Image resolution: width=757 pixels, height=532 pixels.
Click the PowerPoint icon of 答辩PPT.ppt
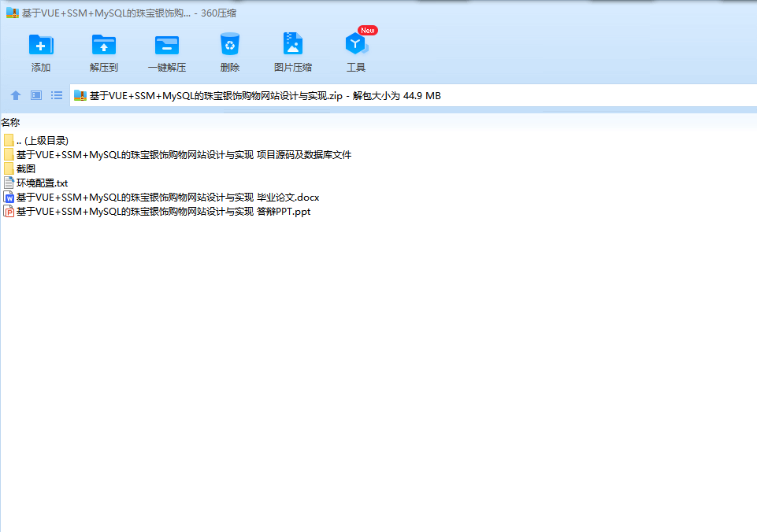pyautogui.click(x=9, y=211)
